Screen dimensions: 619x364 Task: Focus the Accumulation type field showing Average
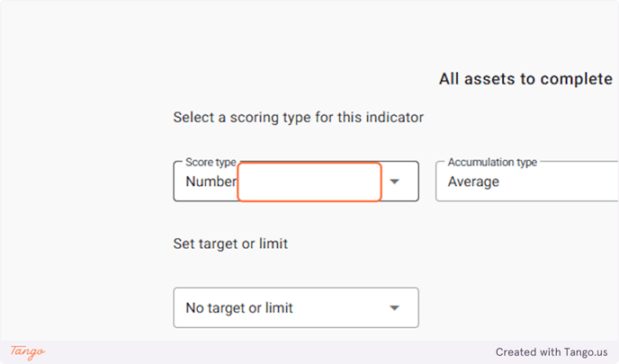pos(527,181)
